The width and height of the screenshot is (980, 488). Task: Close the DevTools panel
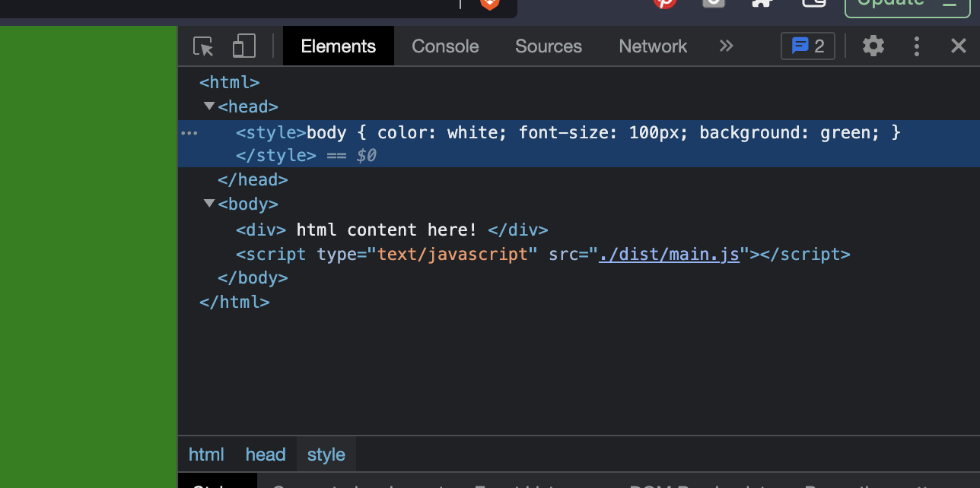pyautogui.click(x=959, y=46)
